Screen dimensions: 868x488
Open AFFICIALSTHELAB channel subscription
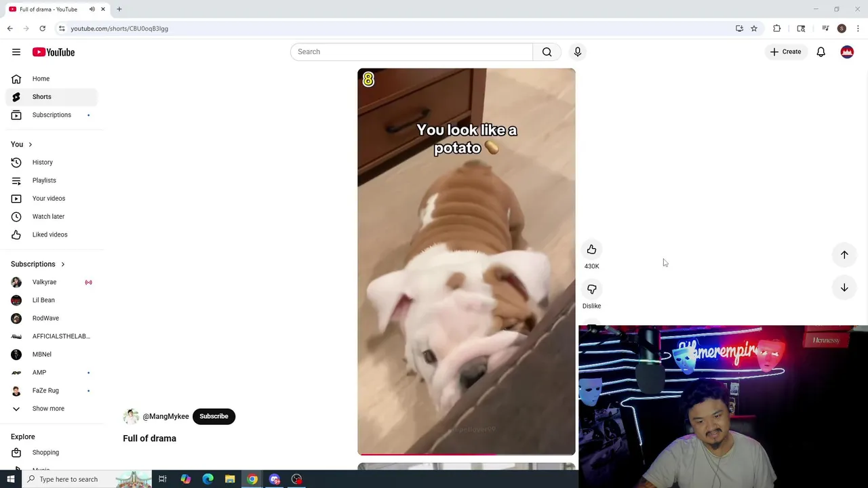point(52,336)
